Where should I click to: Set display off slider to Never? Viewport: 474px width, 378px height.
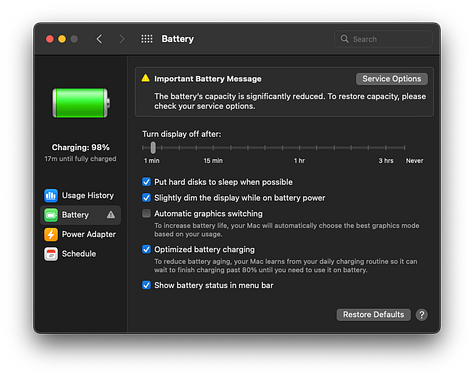pyautogui.click(x=404, y=147)
